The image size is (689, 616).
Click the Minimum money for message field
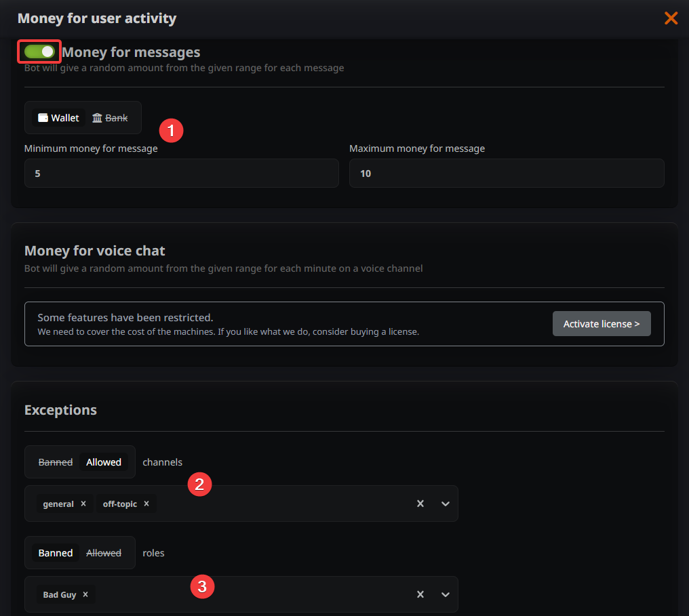(x=181, y=173)
